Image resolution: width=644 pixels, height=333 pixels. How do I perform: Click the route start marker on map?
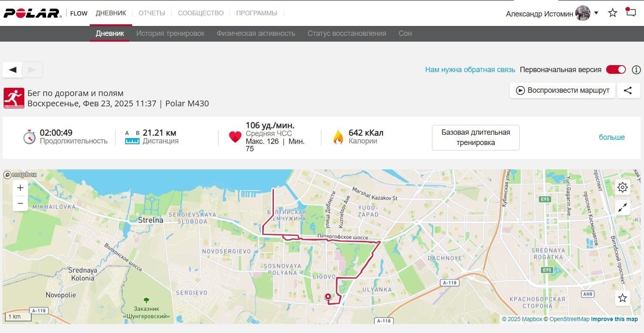pyautogui.click(x=328, y=296)
